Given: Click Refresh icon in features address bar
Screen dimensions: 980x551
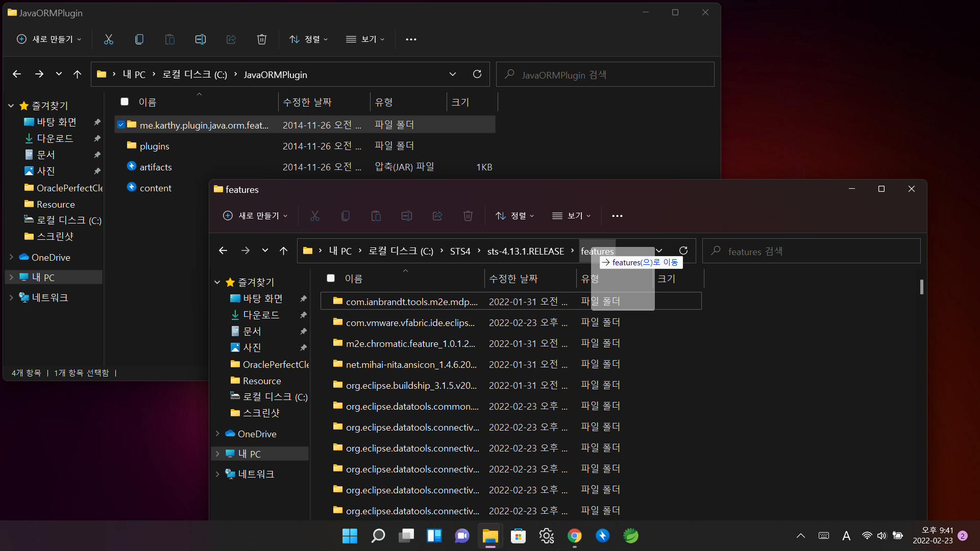Looking at the screenshot, I should [683, 251].
